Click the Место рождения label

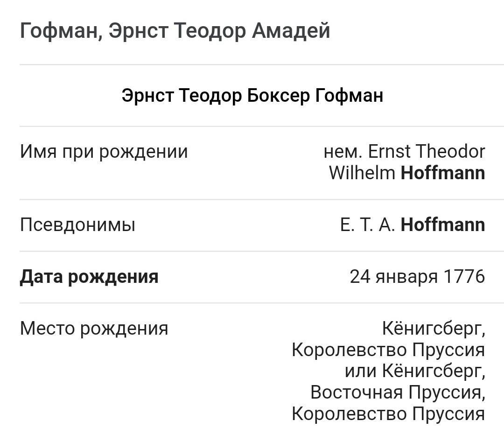pos(94,329)
